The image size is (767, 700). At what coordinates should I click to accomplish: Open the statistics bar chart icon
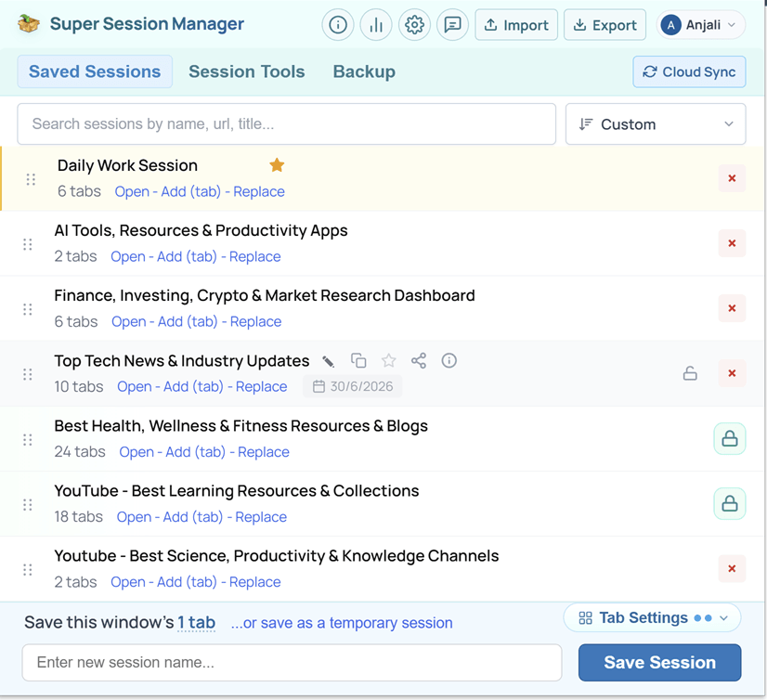376,24
